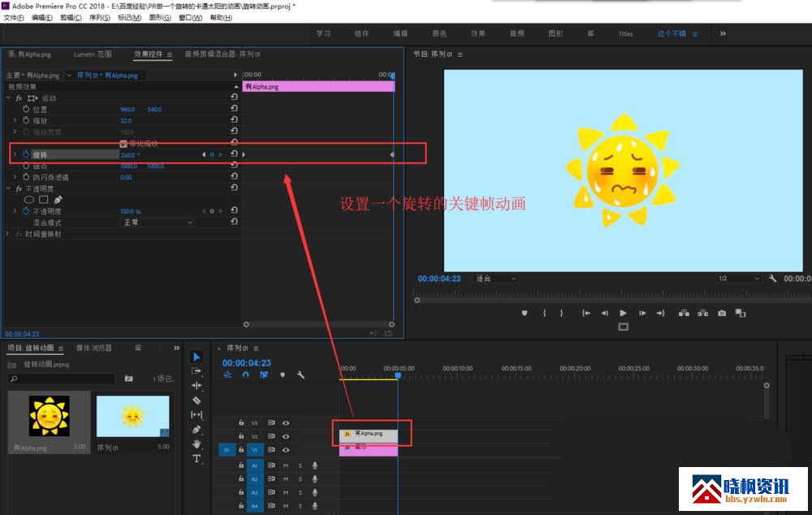
Task: Toggle the 位置 animation stopwatch
Action: (x=26, y=109)
